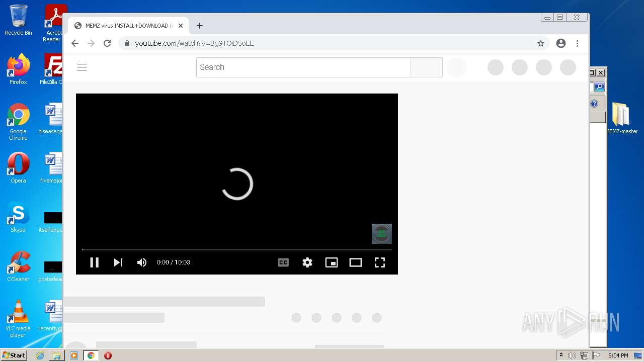Go back in Chrome

pyautogui.click(x=75, y=43)
